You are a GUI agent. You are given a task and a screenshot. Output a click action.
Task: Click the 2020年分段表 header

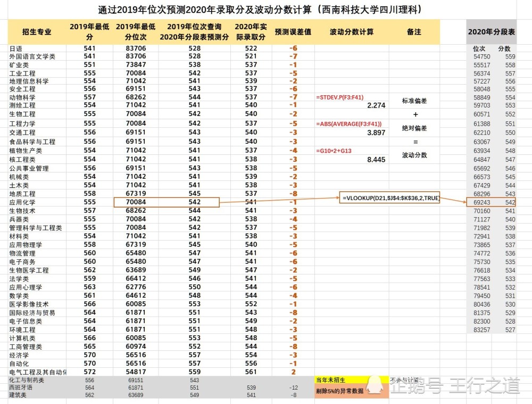[x=491, y=32]
